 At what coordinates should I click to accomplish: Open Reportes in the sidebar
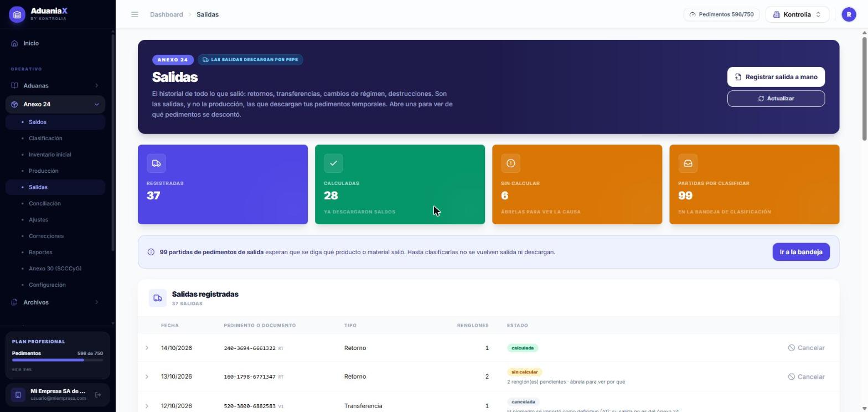[55, 253]
